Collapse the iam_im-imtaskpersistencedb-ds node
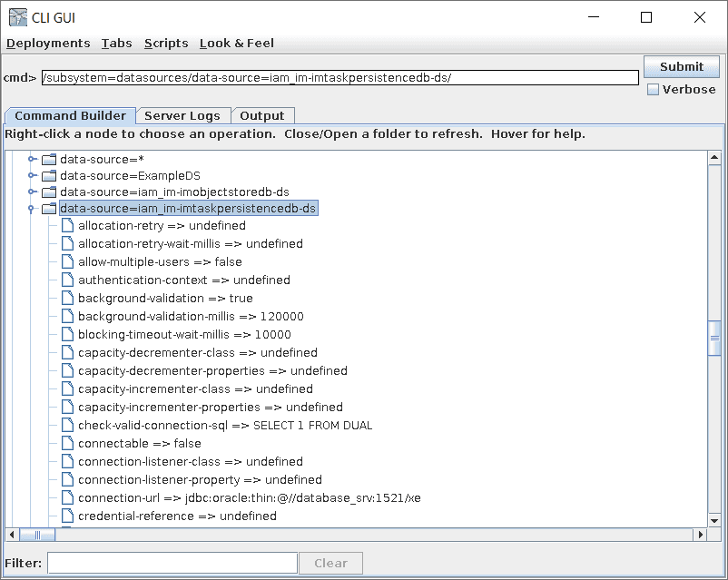Screen dimensions: 728x580 tap(32, 209)
